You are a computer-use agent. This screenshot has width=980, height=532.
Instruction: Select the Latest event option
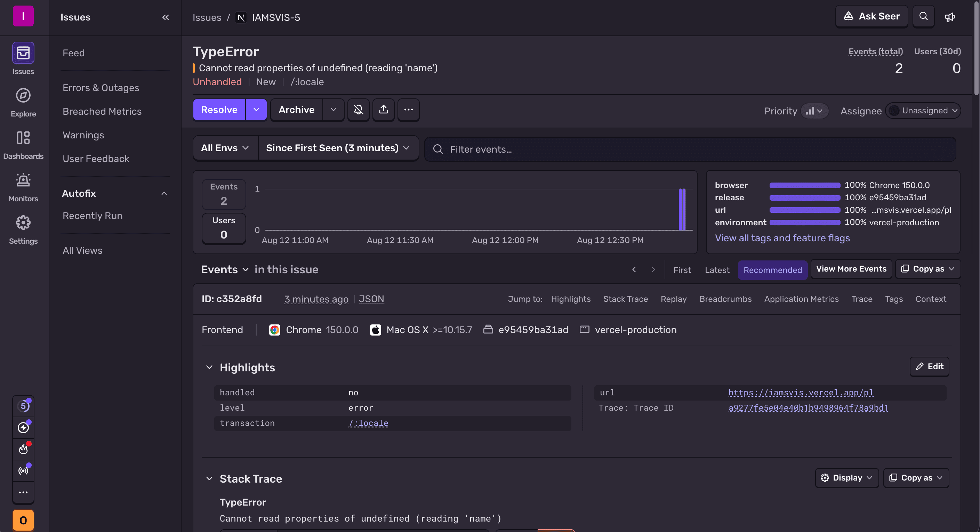tap(717, 270)
